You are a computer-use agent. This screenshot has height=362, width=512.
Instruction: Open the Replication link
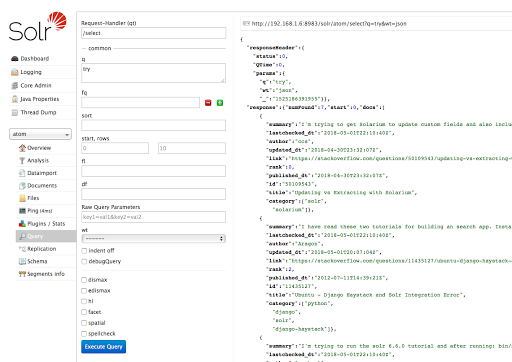(x=42, y=249)
